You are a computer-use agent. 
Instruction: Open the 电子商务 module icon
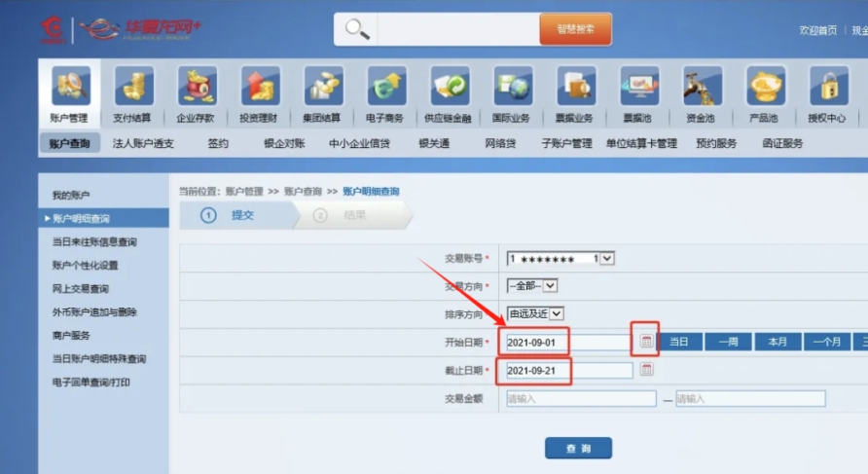386,86
